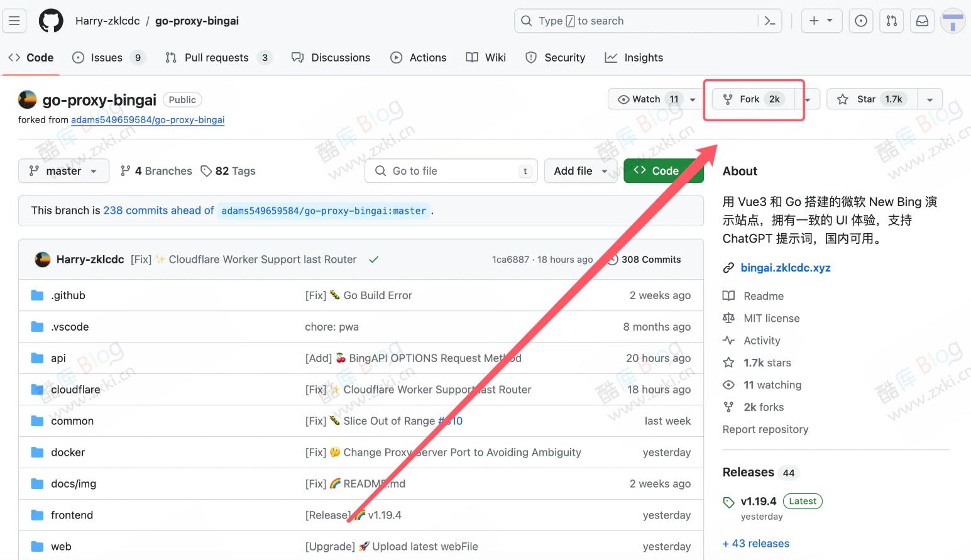Open the global navigation hamburger menu
971x560 pixels.
tap(14, 20)
